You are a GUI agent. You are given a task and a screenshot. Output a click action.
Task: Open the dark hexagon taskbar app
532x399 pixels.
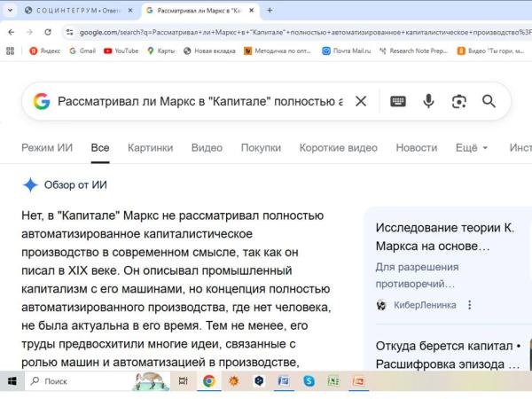coord(259,381)
